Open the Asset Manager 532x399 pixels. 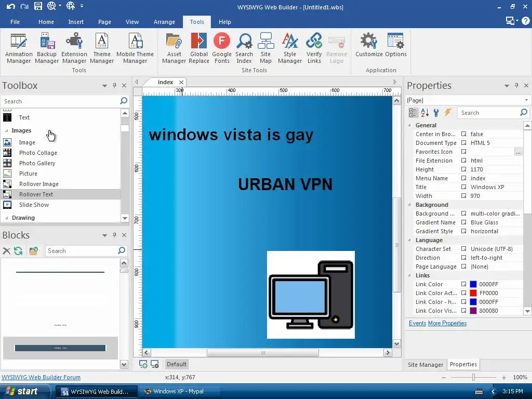[174, 48]
